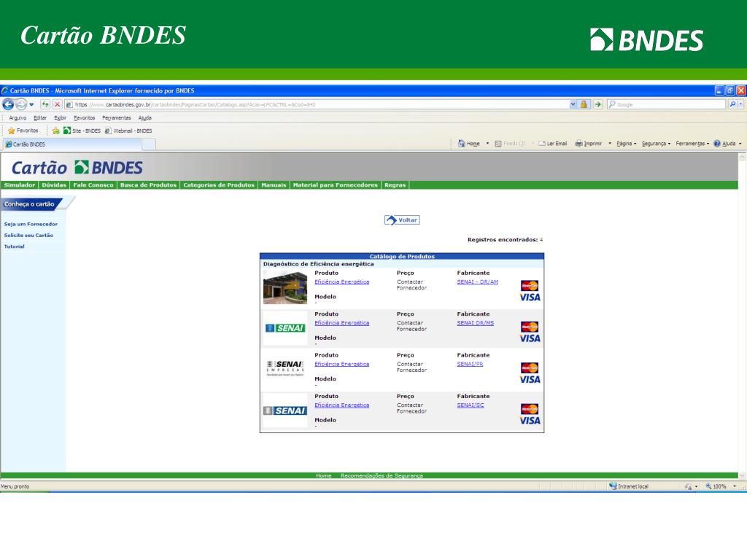Click the Favoritos star button
The width and height of the screenshot is (747, 560).
[23, 131]
